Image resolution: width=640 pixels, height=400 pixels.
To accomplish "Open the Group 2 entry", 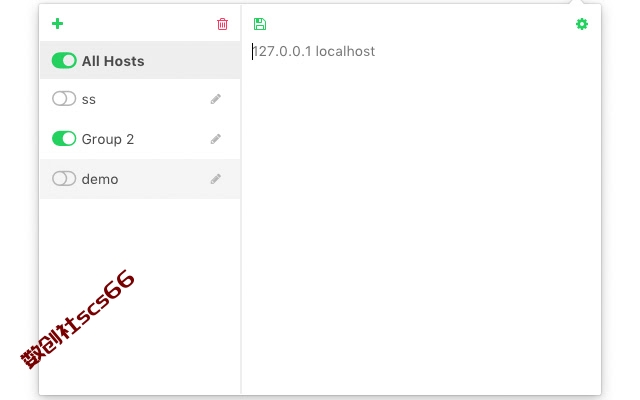I will pyautogui.click(x=140, y=139).
